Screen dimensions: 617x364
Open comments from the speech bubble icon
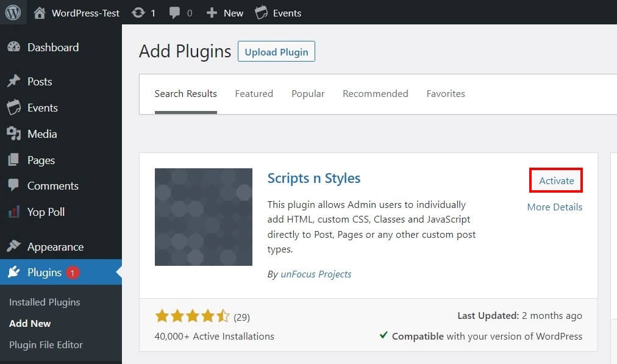click(174, 12)
